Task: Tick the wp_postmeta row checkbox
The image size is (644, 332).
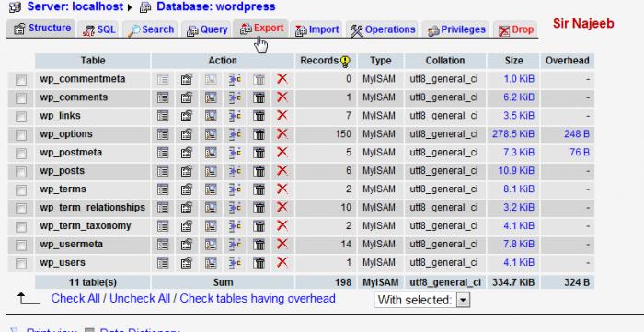Action: coord(21,153)
